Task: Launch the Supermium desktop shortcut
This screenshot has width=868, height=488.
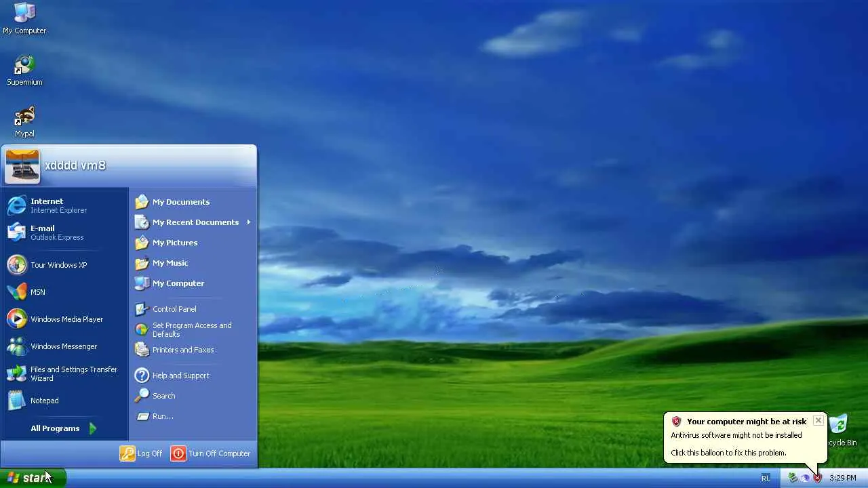Action: point(24,70)
